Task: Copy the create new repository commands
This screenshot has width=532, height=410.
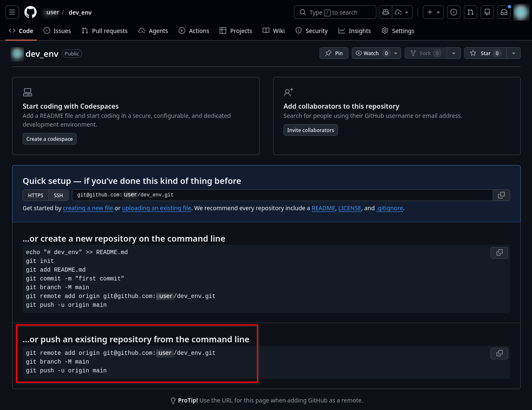Action: pyautogui.click(x=499, y=253)
